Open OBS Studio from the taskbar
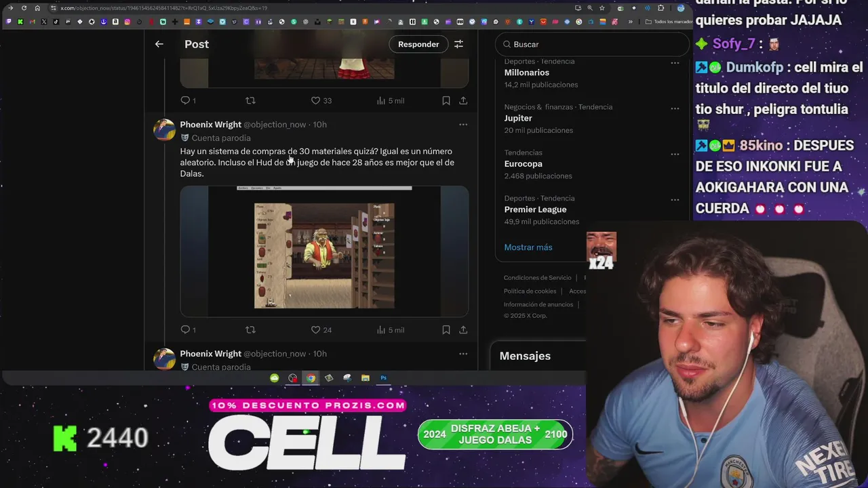The height and width of the screenshot is (488, 868). click(292, 378)
